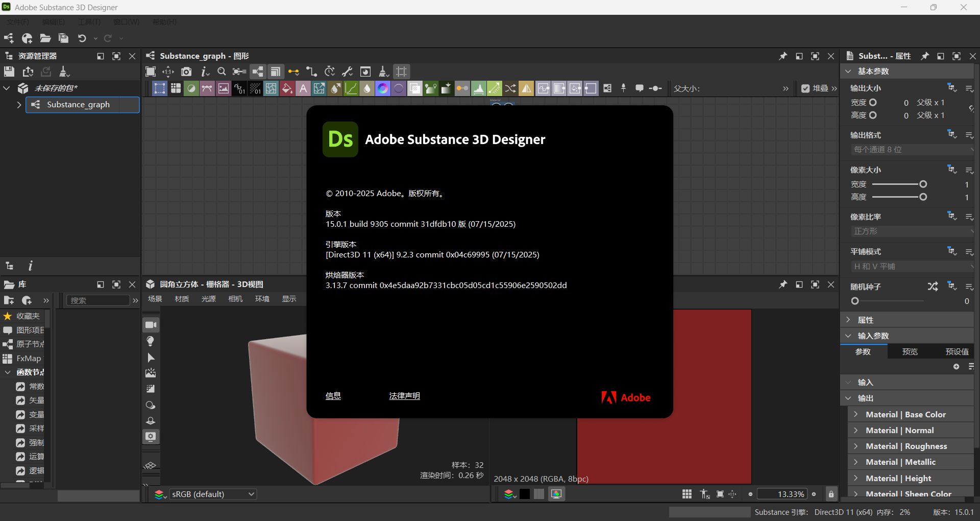Screen dimensions: 980x521
Task: Open the 相机 menu in 3D view
Action: (235, 299)
